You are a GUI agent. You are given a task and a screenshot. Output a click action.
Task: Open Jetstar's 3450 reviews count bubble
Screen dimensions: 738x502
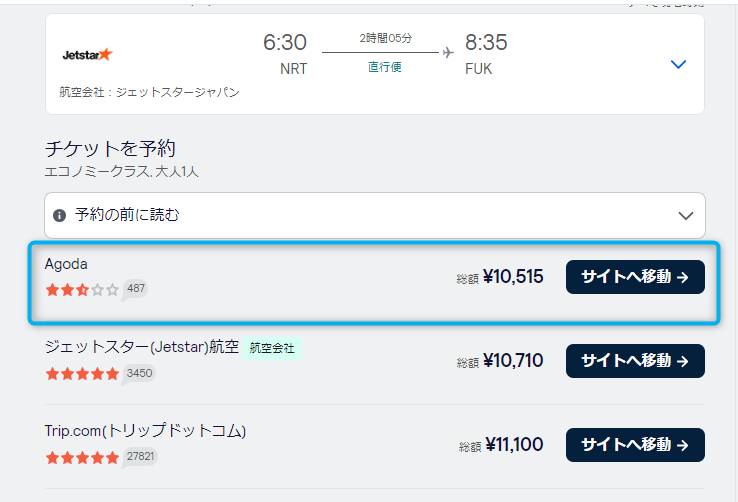click(140, 373)
